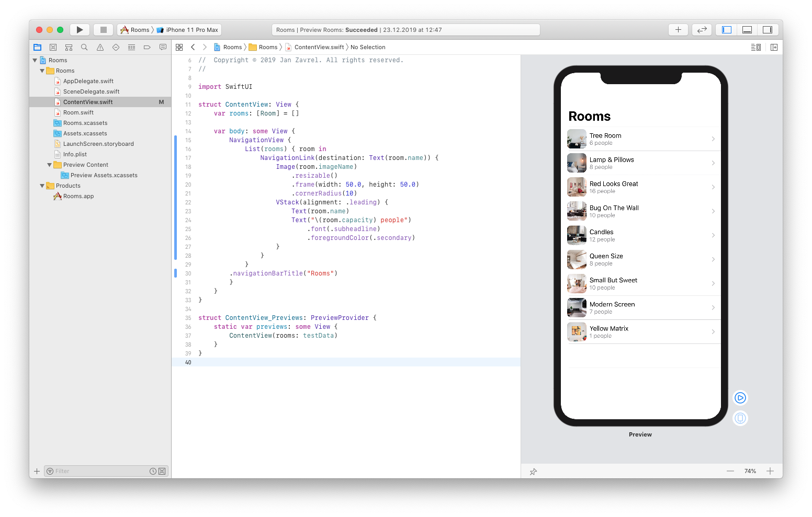Open the Find navigator (magnifying glass icon)

(x=84, y=47)
